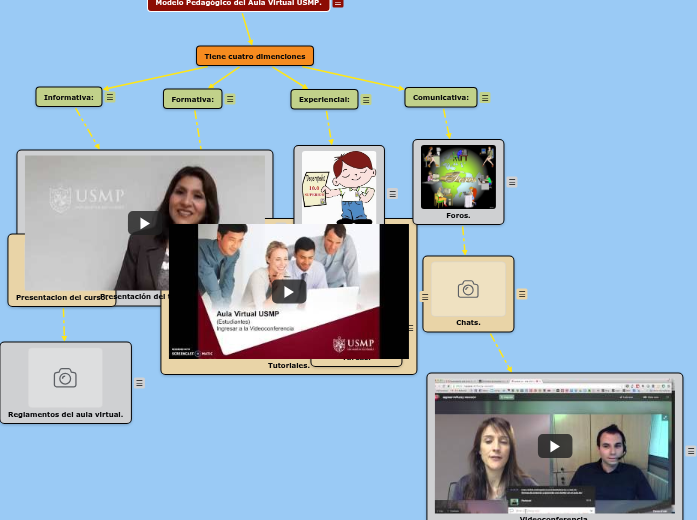
Task: Select the 'Tiene cuatro dimenciones' orange node
Action: pyautogui.click(x=255, y=56)
